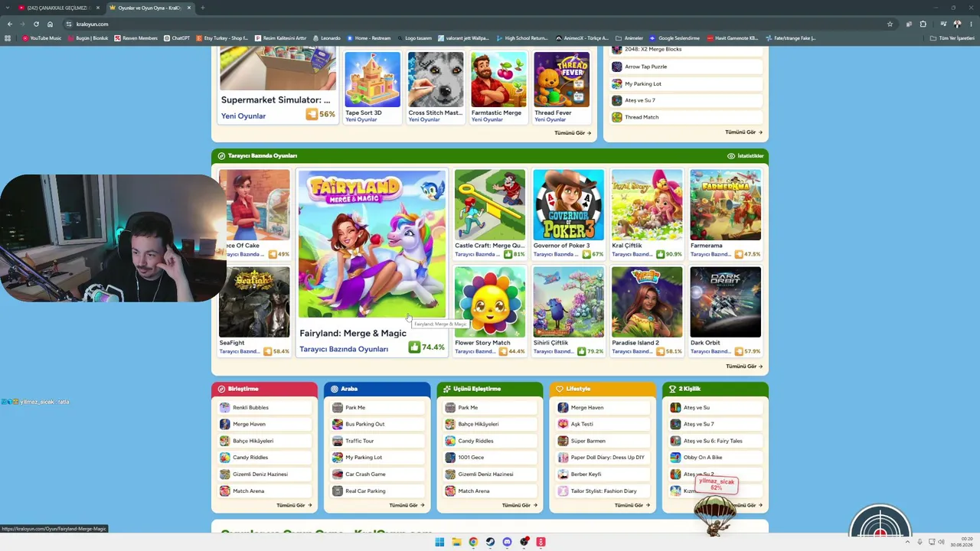Select Real Car Parking in the Araba list

pyautogui.click(x=377, y=491)
